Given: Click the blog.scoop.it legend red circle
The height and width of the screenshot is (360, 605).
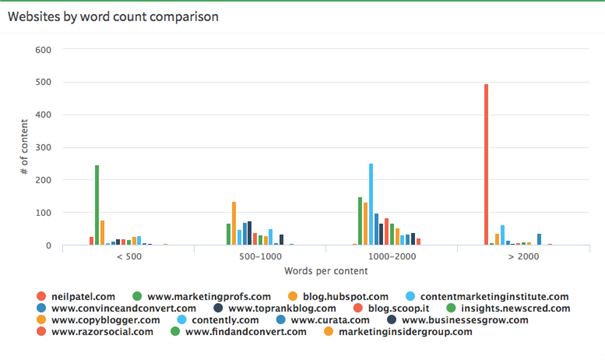Looking at the screenshot, I should [358, 308].
